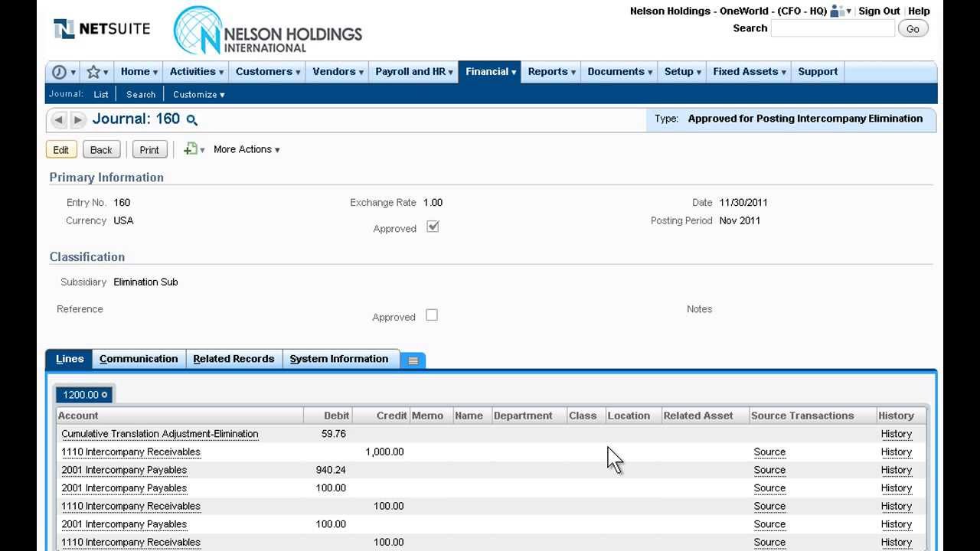The image size is (980, 551).
Task: Click the new record plus icon
Action: (x=191, y=149)
